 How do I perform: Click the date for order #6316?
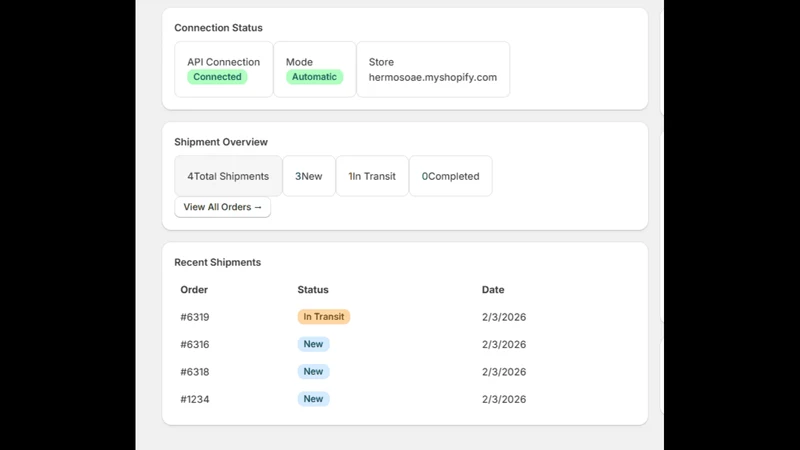(504, 344)
